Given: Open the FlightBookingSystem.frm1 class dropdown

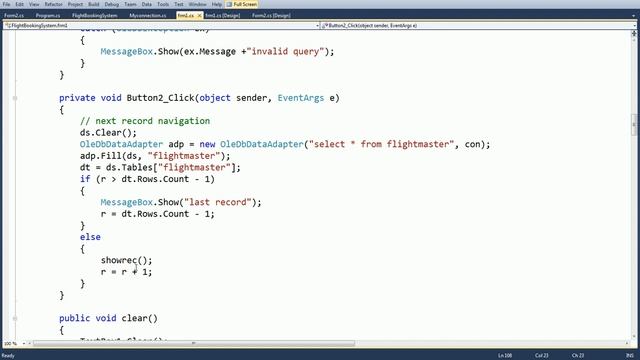Looking at the screenshot, I should click(x=161, y=25).
